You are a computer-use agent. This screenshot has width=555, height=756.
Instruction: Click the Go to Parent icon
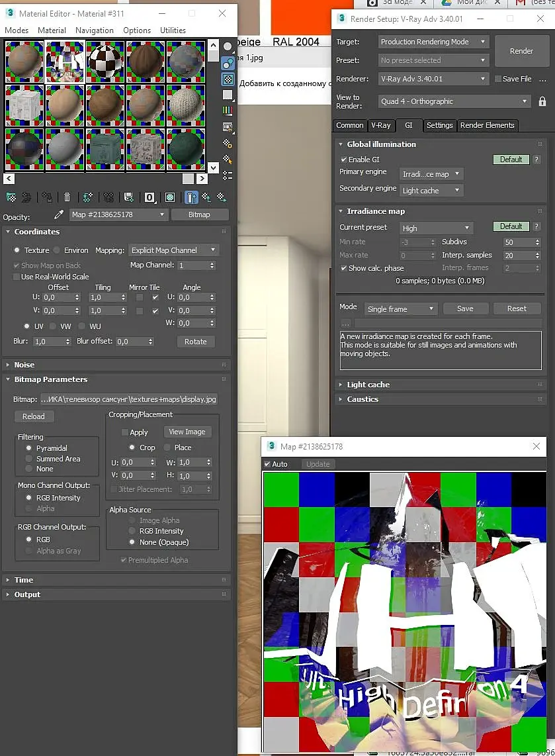click(206, 197)
